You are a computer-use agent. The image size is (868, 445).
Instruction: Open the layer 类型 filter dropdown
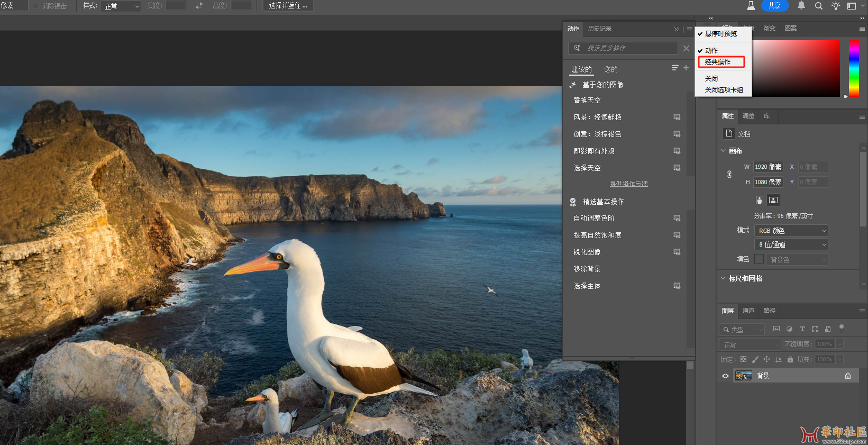pos(742,329)
